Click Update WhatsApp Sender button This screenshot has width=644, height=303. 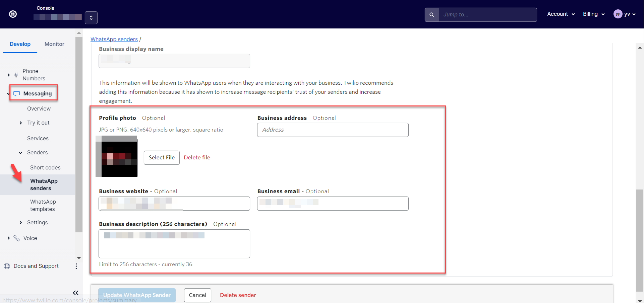coord(137,295)
